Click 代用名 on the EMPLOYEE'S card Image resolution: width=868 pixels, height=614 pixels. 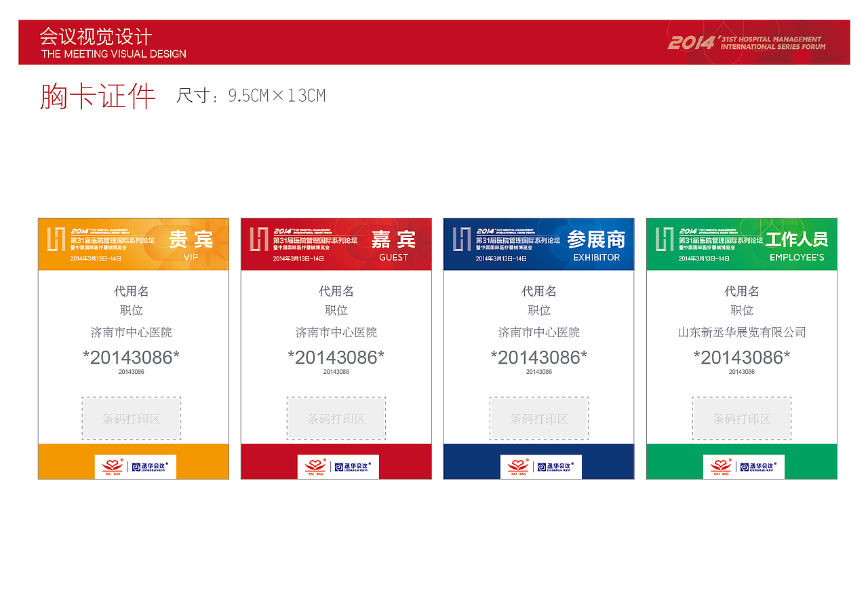tap(742, 291)
